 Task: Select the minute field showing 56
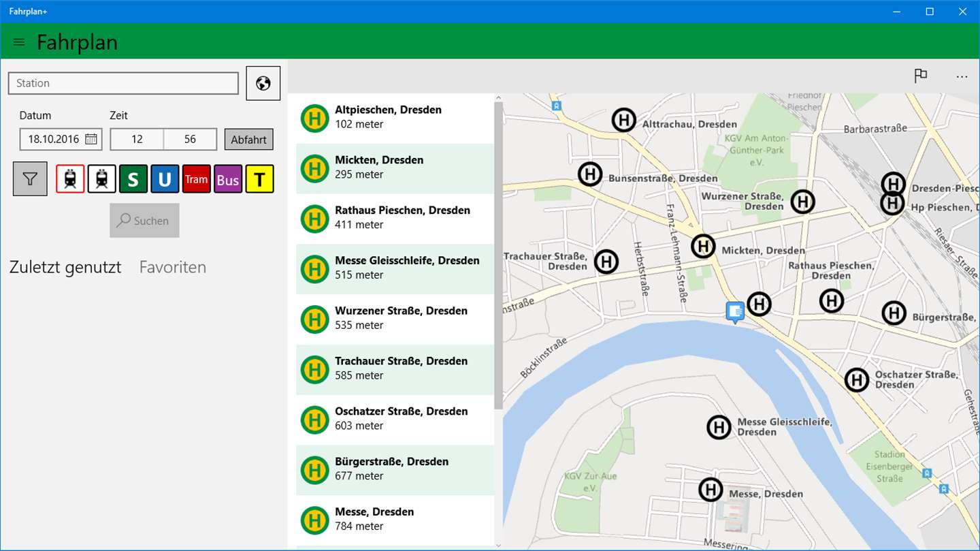point(190,139)
